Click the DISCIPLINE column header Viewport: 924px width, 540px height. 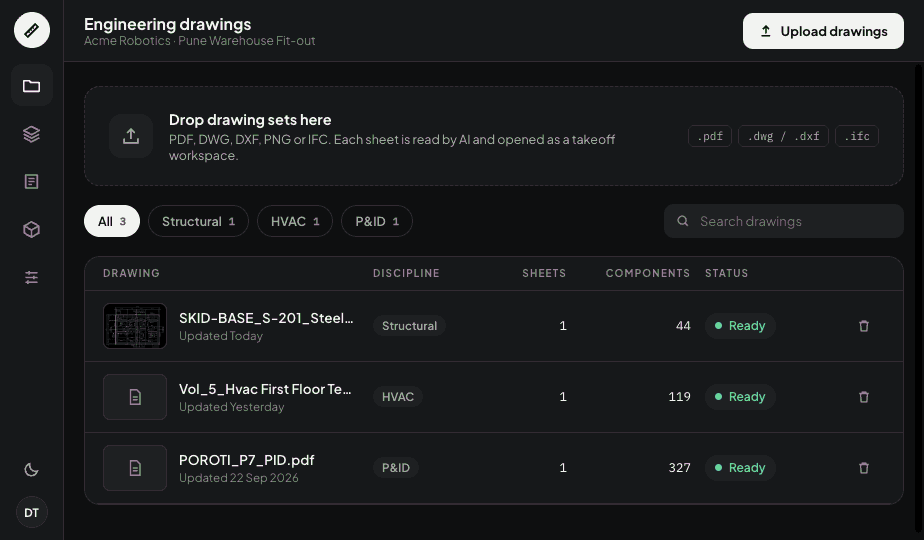click(x=406, y=273)
